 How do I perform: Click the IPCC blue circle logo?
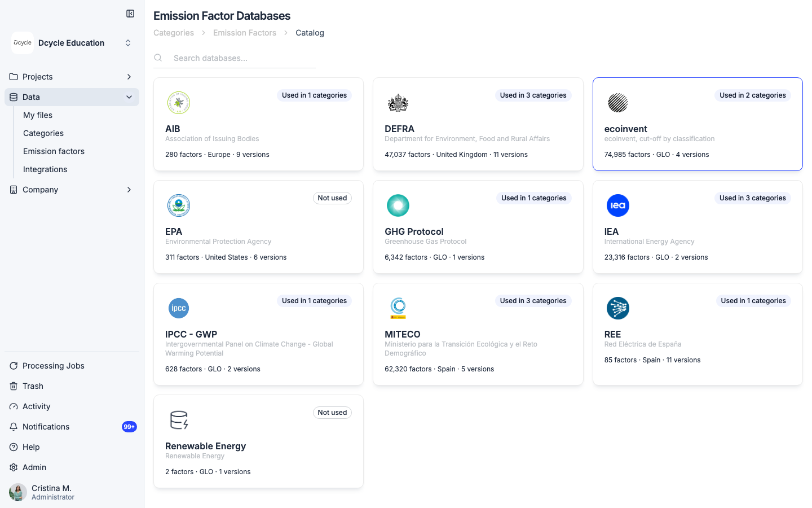[179, 308]
